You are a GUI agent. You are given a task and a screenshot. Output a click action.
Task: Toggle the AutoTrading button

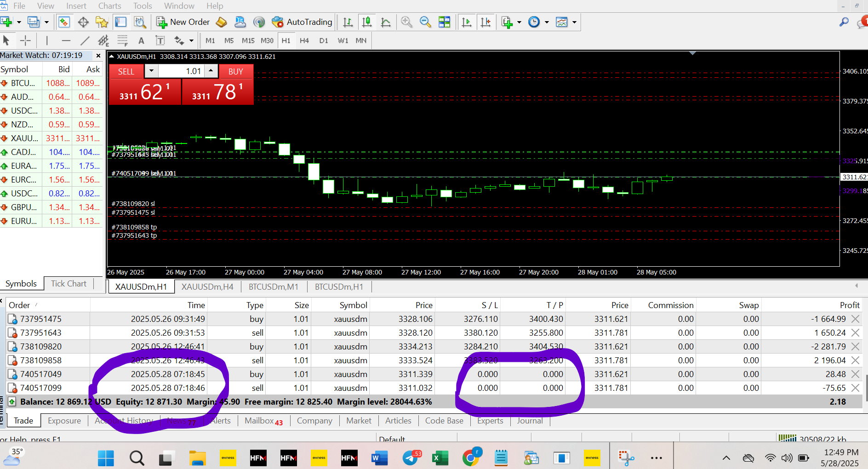click(x=302, y=22)
